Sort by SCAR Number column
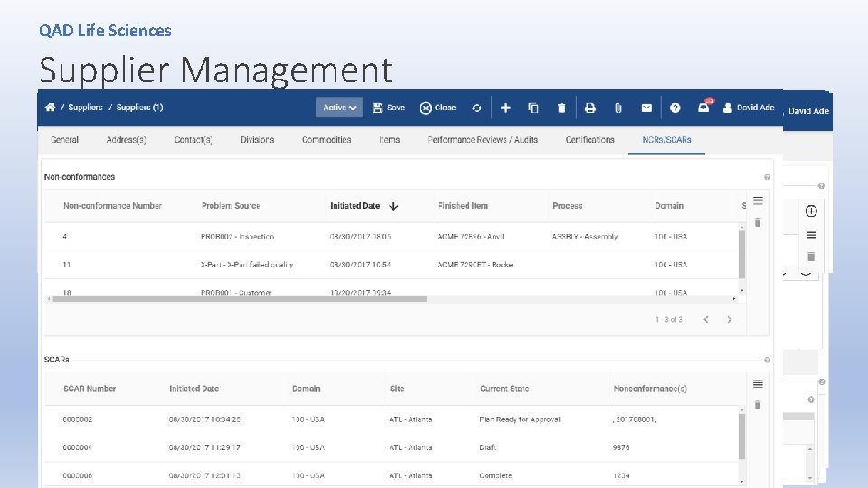This screenshot has height=488, width=868. coord(90,389)
